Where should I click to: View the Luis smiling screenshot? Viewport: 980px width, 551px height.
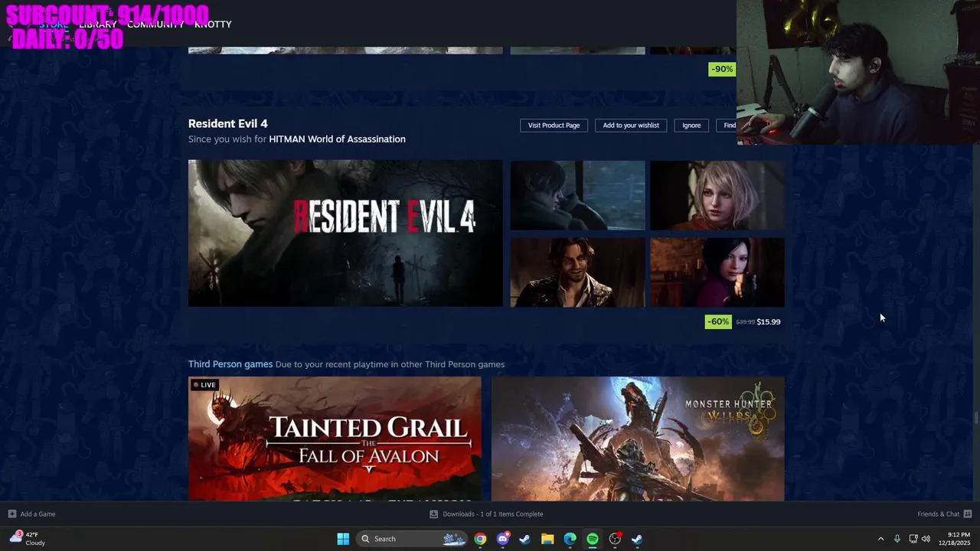tap(578, 272)
